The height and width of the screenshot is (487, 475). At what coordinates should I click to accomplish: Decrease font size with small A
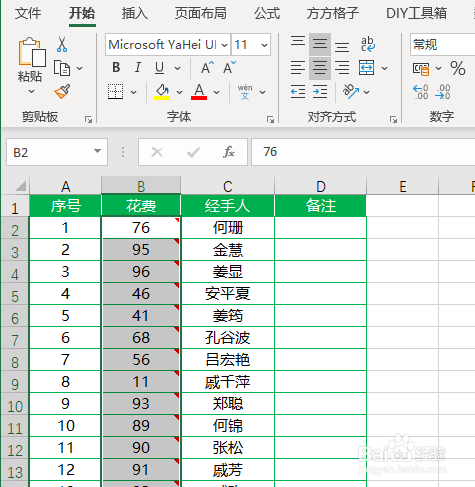click(x=229, y=68)
